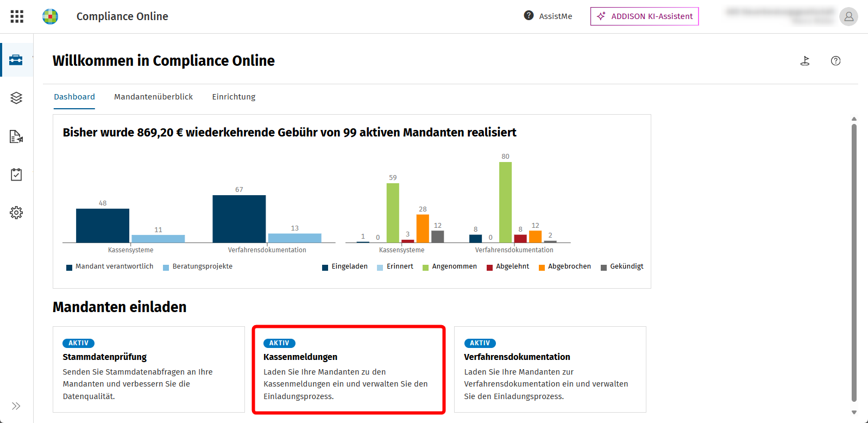This screenshot has width=868, height=423.
Task: Click the page's vertical scrollbar thumb
Action: 854,263
